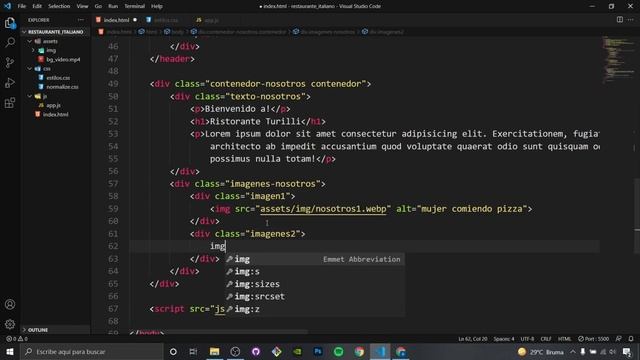
Task: Choose the img:sizes suggestion
Action: pos(315,284)
